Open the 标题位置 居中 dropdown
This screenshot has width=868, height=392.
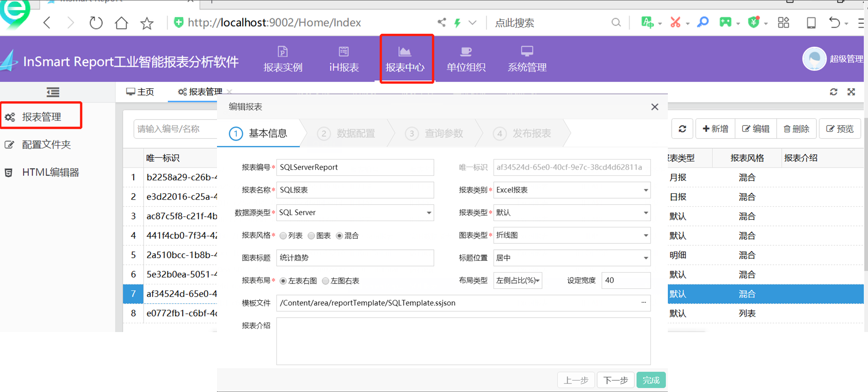pyautogui.click(x=572, y=258)
